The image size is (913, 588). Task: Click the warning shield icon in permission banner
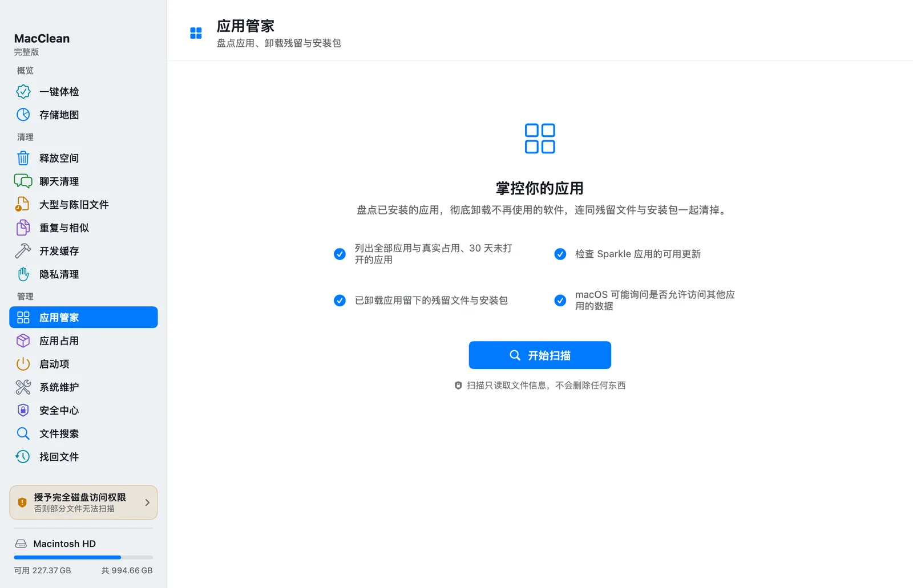[x=22, y=502]
